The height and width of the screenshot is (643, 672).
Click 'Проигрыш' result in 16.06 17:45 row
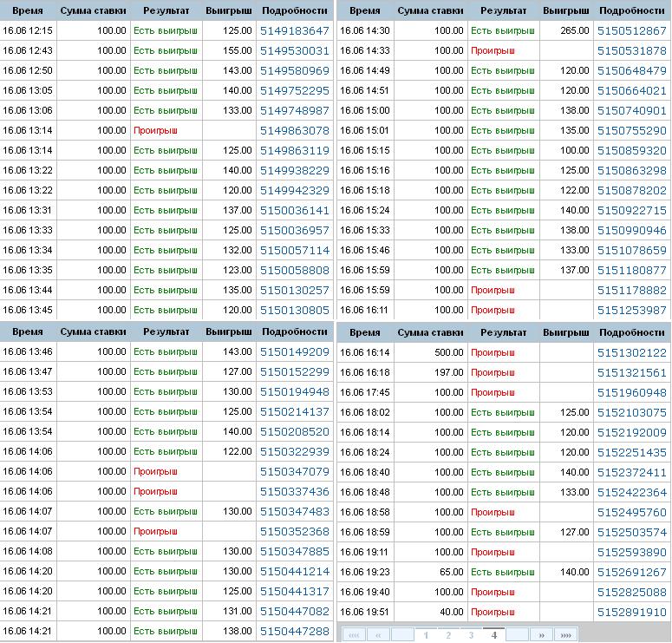(493, 392)
